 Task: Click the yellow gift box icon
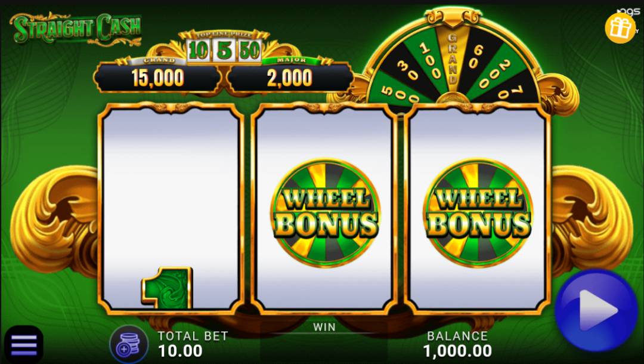pyautogui.click(x=620, y=28)
